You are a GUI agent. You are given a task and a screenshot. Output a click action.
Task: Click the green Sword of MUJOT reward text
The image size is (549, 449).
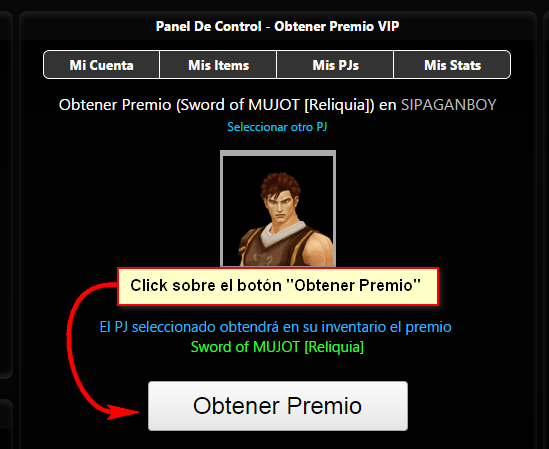tap(277, 347)
